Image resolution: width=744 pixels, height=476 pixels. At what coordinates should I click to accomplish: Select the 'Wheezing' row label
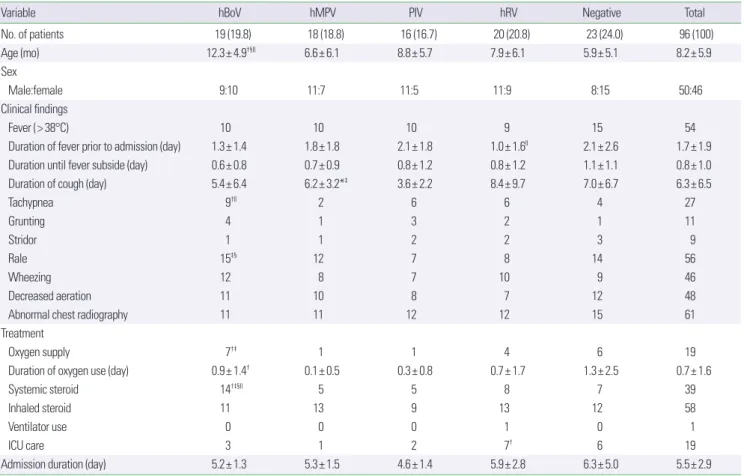tap(29, 277)
